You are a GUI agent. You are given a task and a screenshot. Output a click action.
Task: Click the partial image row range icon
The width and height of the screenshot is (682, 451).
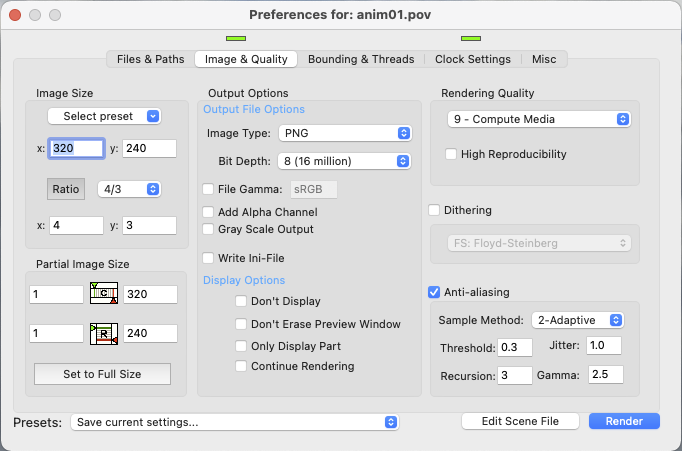click(x=104, y=334)
